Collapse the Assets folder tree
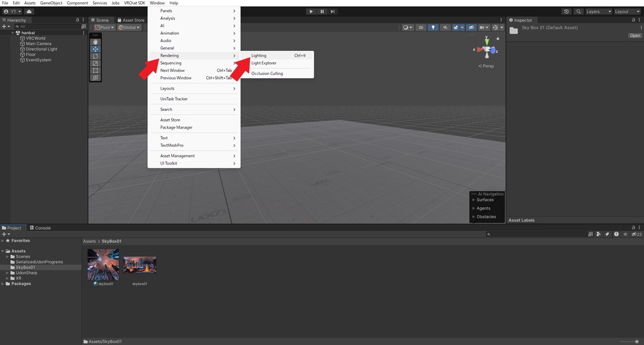The image size is (644, 345). click(x=3, y=251)
